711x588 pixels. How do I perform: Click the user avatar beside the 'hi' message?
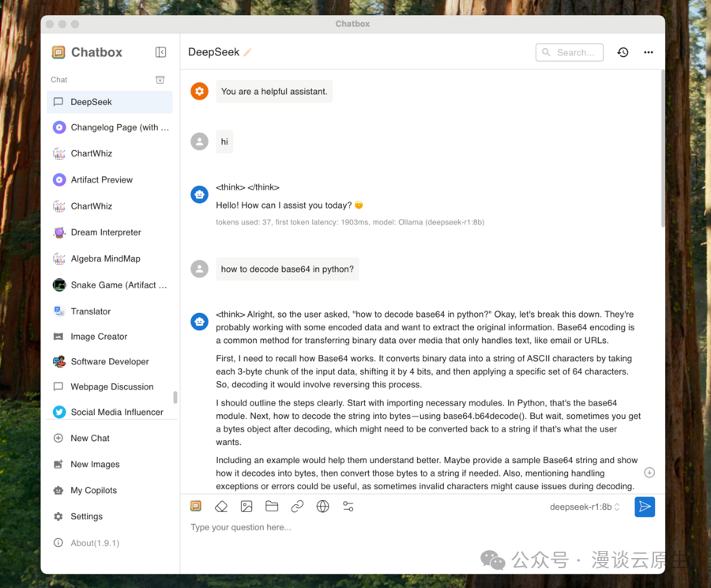coord(199,141)
